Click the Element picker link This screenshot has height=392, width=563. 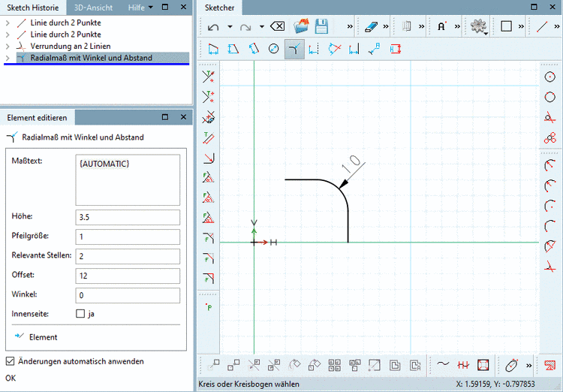coord(36,336)
